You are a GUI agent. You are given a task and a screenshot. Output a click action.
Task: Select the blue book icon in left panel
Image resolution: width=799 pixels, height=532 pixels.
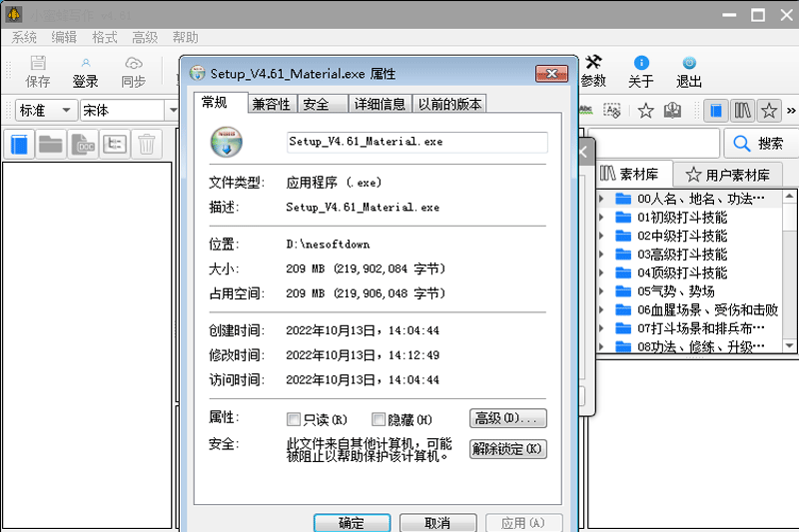tap(19, 144)
